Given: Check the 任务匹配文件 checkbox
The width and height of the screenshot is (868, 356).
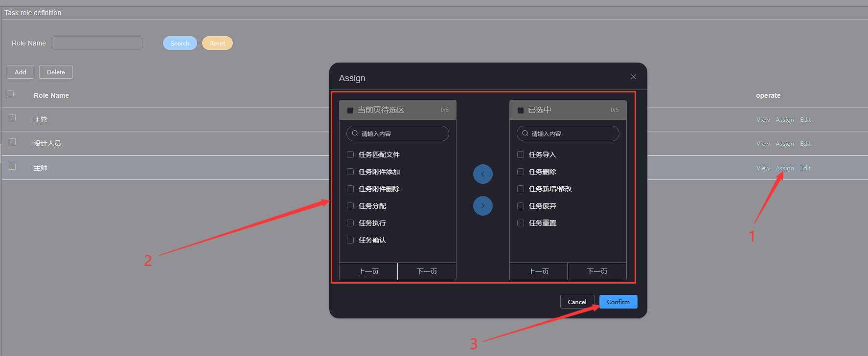Looking at the screenshot, I should tap(350, 155).
